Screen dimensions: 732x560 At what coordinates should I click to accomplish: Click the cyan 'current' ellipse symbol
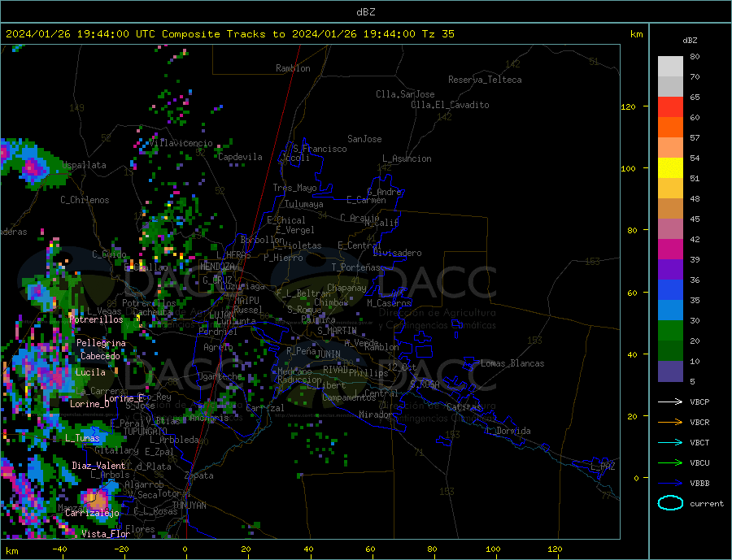(x=670, y=503)
